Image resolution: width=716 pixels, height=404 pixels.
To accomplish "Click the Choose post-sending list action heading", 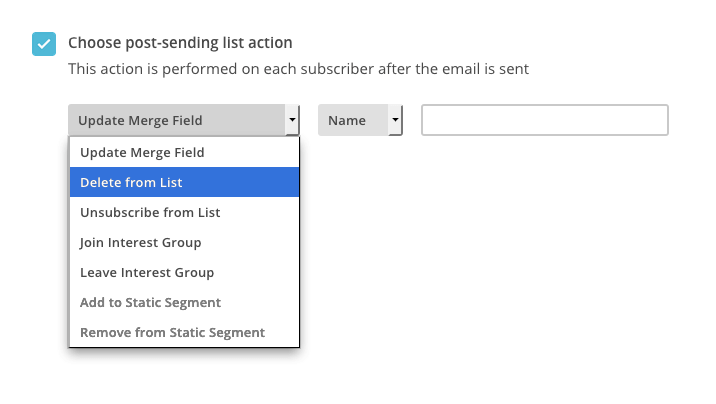I will (180, 43).
